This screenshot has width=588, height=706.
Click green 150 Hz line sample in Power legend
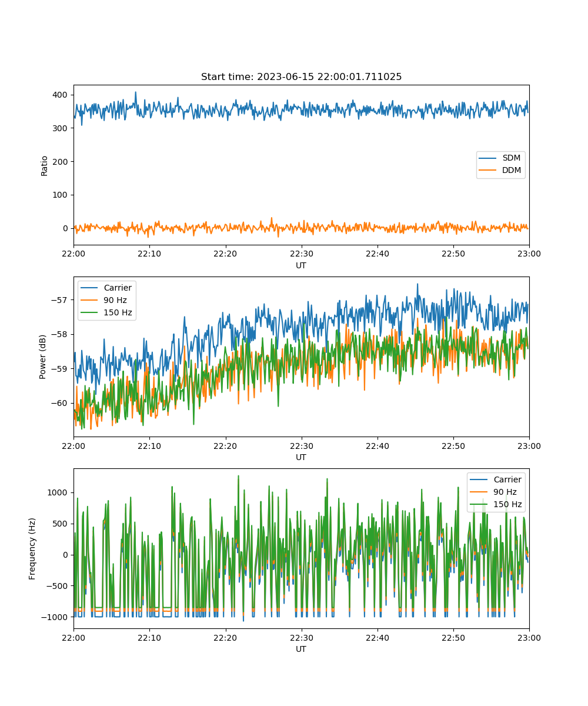[x=90, y=312]
